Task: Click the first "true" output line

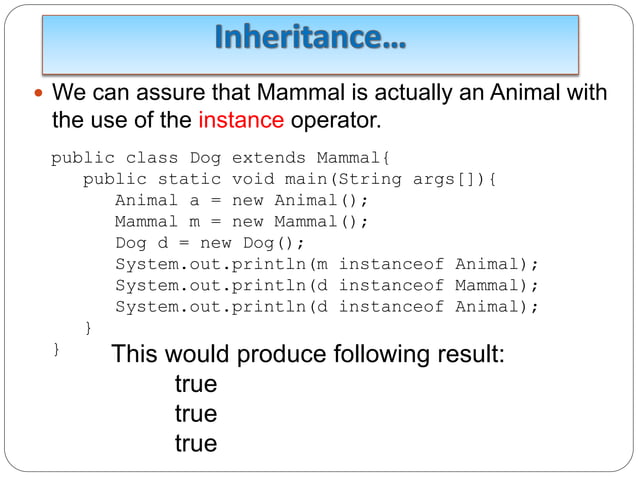Action: click(x=195, y=384)
